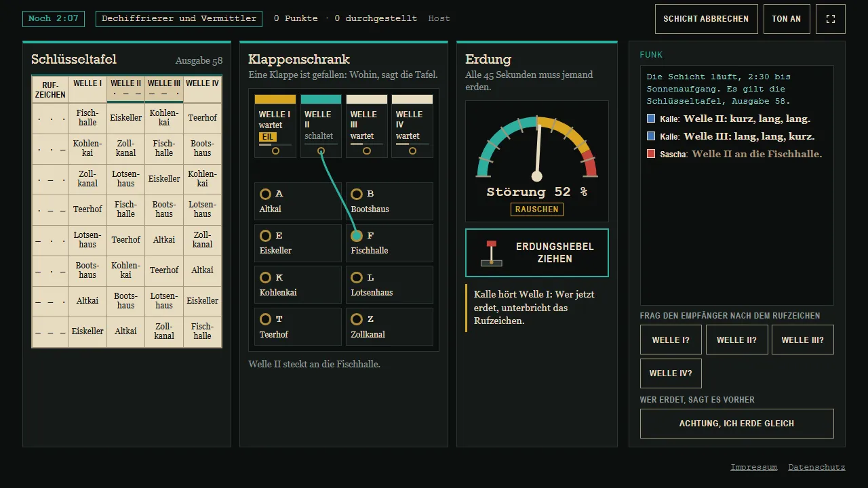Click the jack under Welle III
The image size is (868, 488).
(x=367, y=151)
